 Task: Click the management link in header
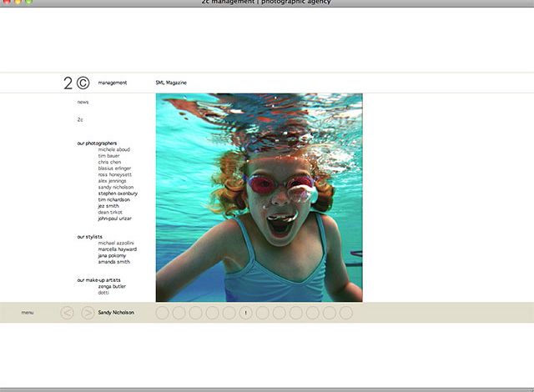click(x=112, y=83)
